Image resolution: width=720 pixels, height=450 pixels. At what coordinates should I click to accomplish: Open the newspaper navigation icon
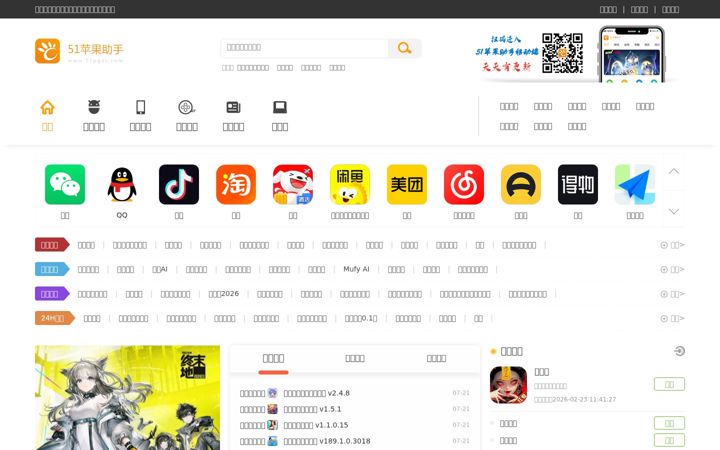tap(233, 107)
